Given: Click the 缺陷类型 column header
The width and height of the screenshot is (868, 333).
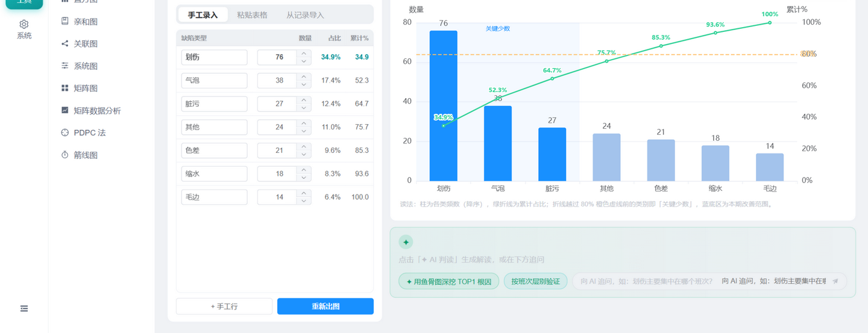Looking at the screenshot, I should click(194, 38).
